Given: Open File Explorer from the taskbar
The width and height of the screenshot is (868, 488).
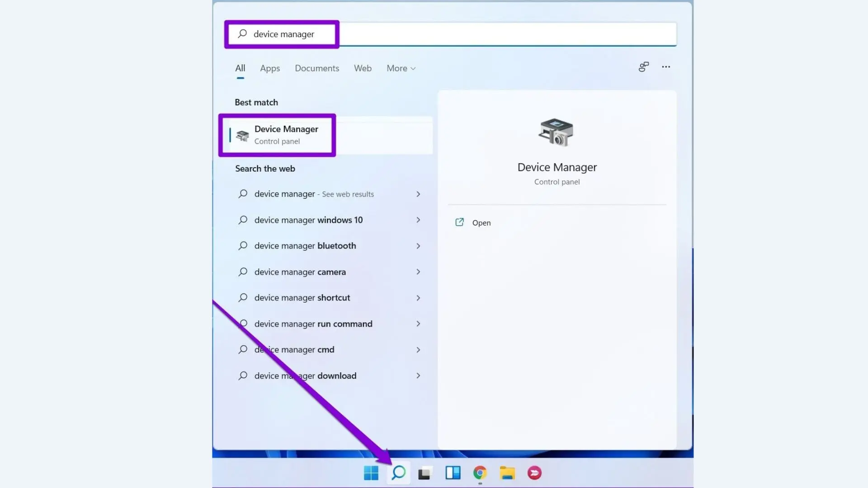Looking at the screenshot, I should pyautogui.click(x=507, y=473).
